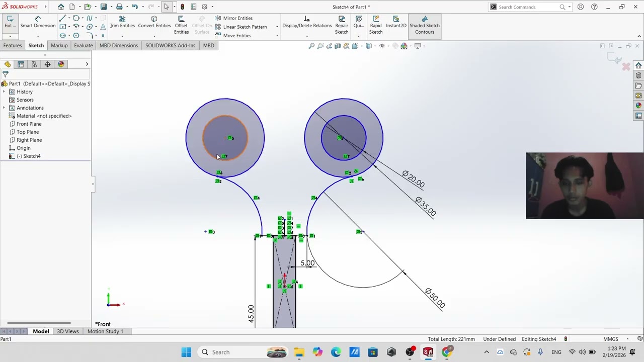Open the DimXpertManager tab icon
The height and width of the screenshot is (362, 644).
[48, 64]
